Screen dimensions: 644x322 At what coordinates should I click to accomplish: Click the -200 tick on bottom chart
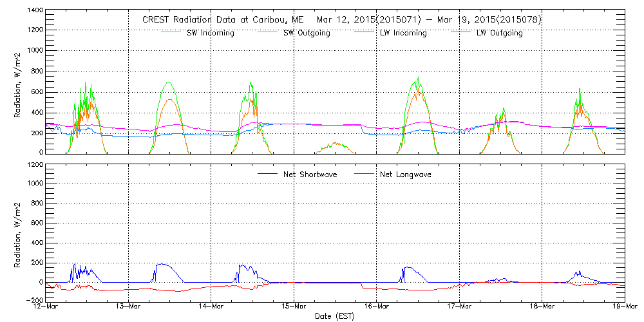[33, 300]
